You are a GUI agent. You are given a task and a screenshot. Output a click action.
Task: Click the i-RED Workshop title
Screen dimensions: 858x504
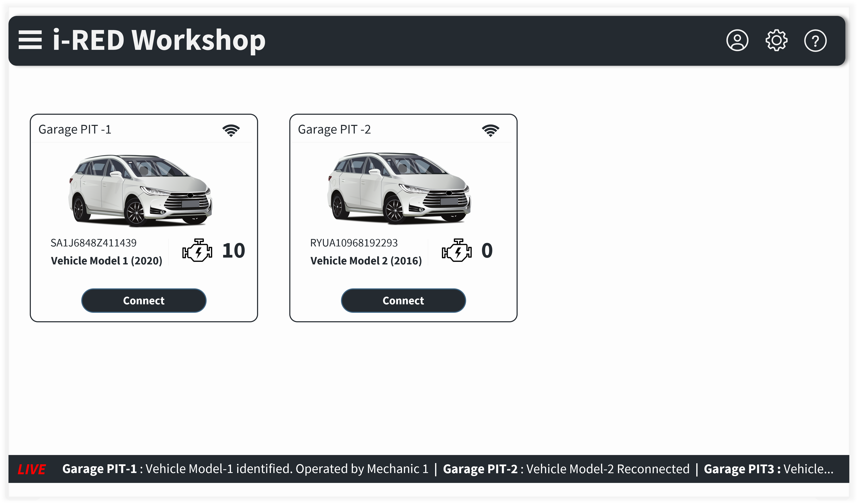(x=159, y=40)
